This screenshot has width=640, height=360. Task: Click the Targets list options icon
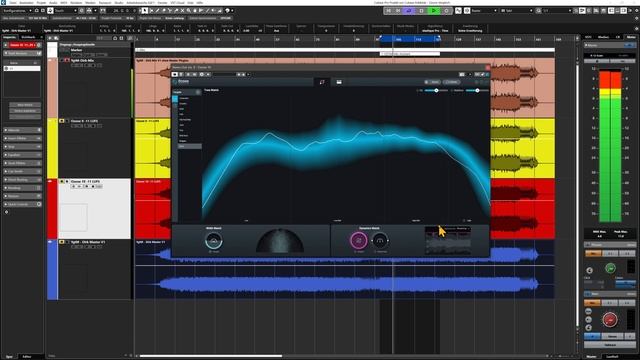(198, 92)
